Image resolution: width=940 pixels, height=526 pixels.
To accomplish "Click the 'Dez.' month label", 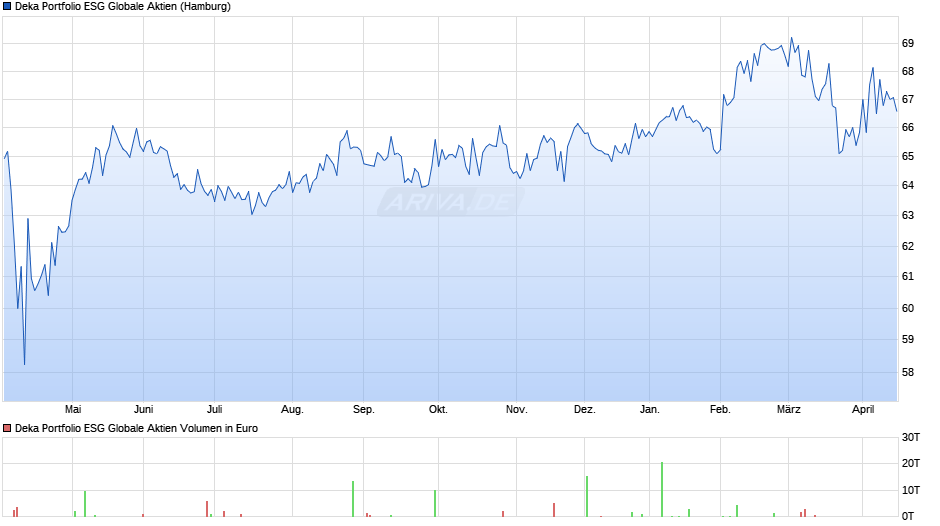I will [585, 409].
